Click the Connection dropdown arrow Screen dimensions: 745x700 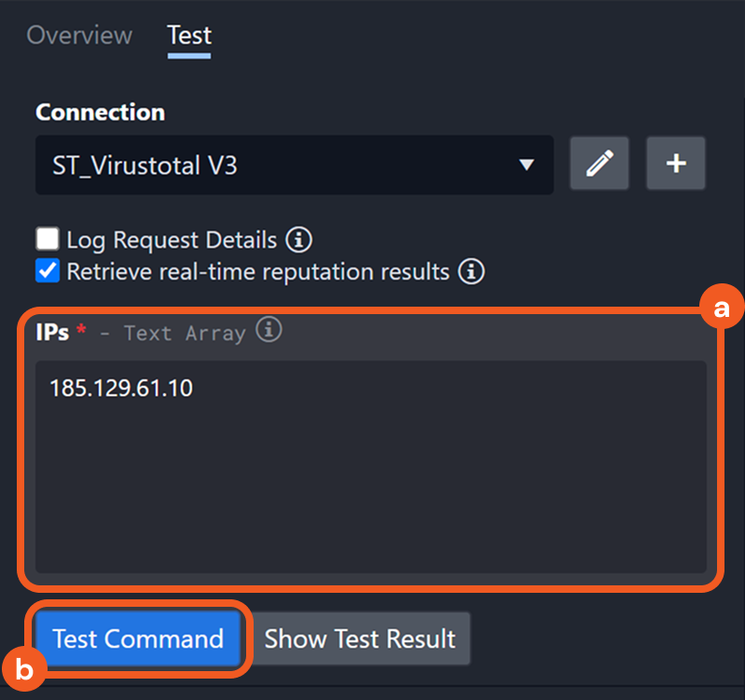click(x=526, y=165)
